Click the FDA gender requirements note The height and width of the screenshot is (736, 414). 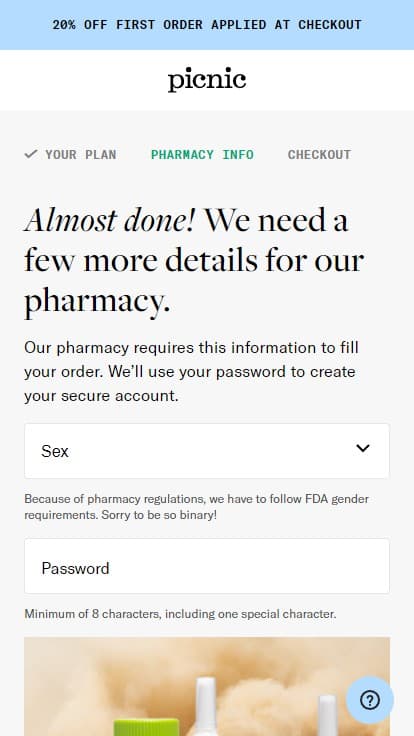[x=197, y=506]
